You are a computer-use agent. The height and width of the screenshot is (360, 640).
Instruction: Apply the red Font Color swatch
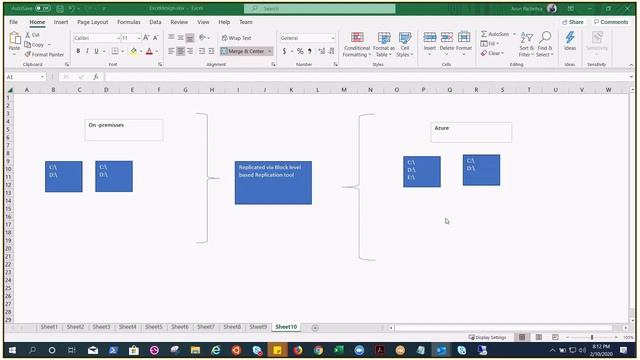(149, 51)
